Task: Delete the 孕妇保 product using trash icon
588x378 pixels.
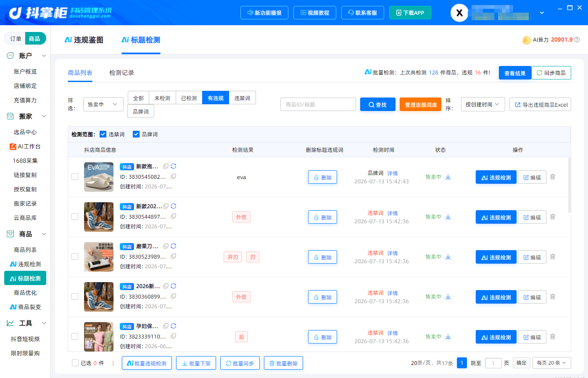Action: coord(553,337)
